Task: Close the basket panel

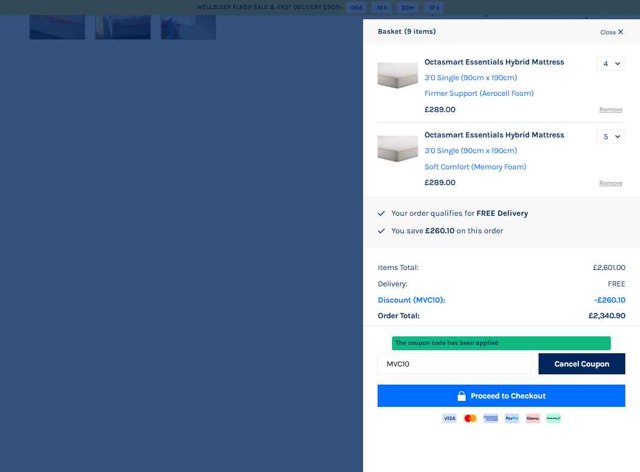Action: click(x=611, y=32)
